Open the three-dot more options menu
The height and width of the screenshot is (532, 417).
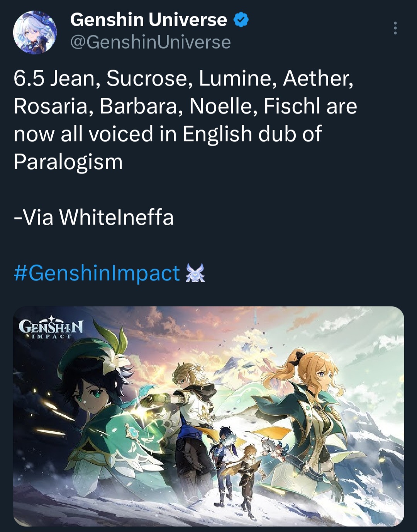395,28
